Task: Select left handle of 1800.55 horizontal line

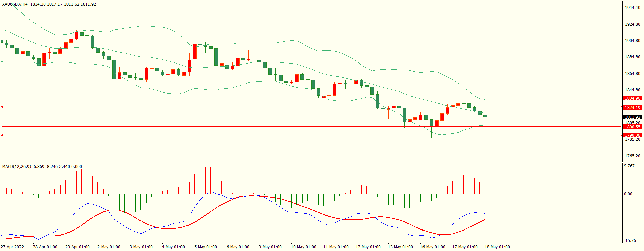Action: pos(2,127)
